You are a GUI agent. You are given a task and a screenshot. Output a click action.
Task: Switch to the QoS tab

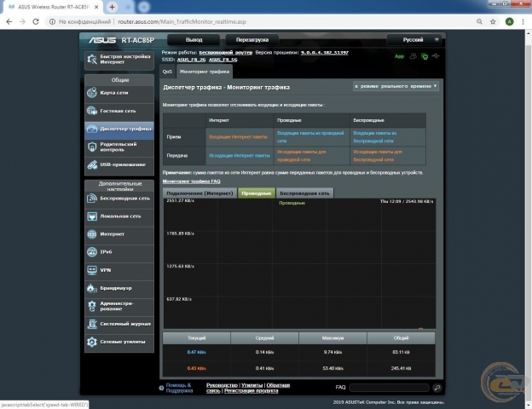[x=168, y=72]
